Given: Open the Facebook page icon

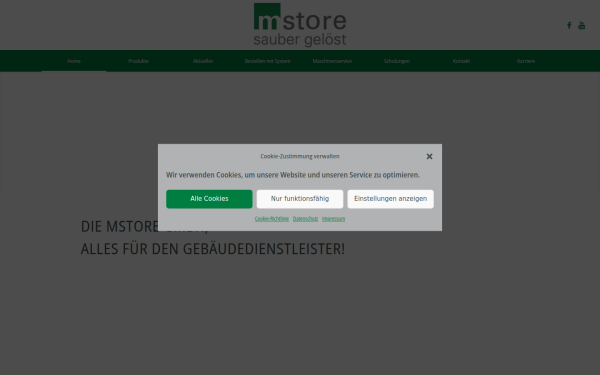Looking at the screenshot, I should coord(569,25).
